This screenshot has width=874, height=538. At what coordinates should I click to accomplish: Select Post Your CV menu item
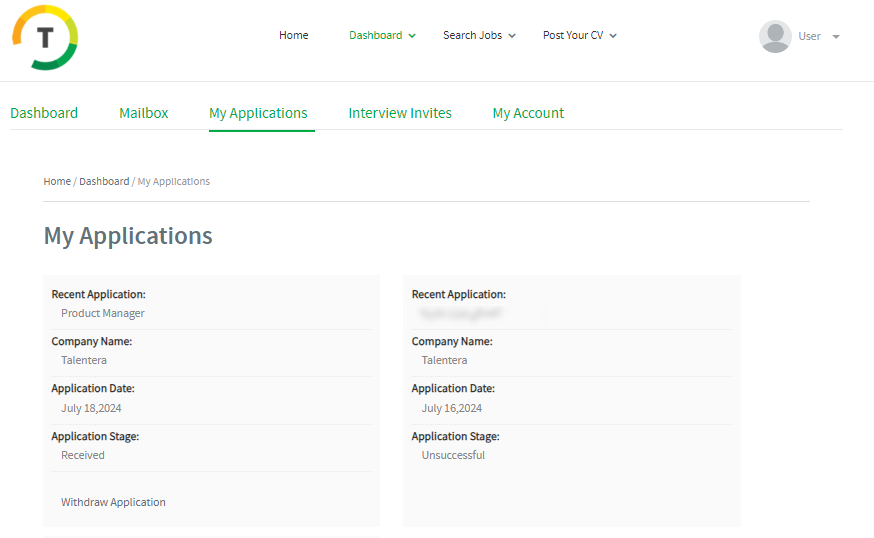coord(572,35)
